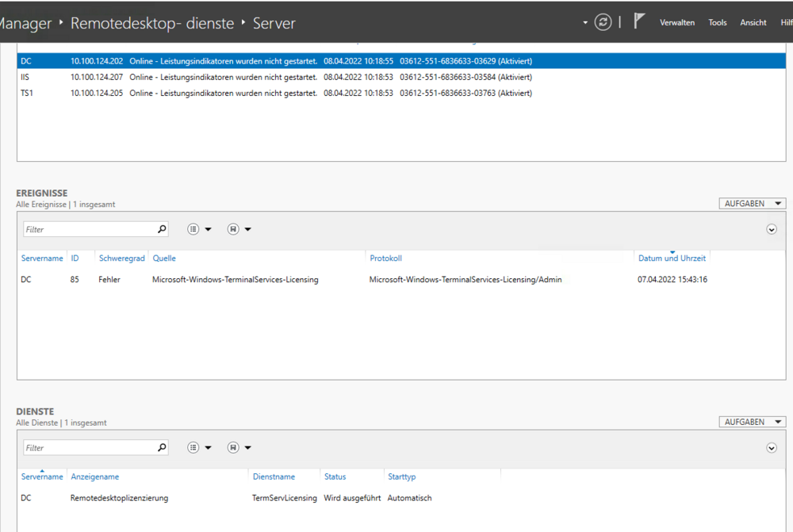Sort events by Datum und Uhrzeit column
This screenshot has width=793, height=532.
coord(672,258)
